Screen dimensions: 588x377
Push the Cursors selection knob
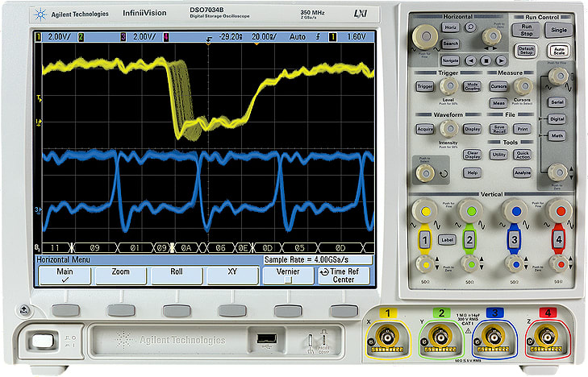click(523, 86)
